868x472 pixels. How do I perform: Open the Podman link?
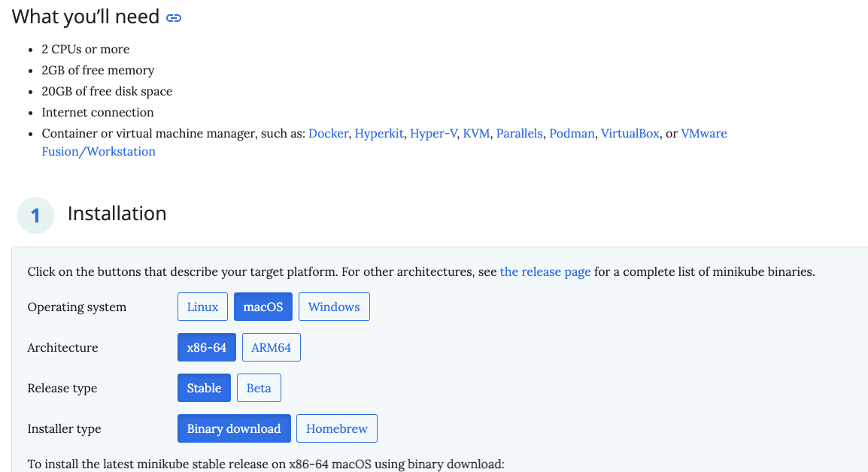pyautogui.click(x=572, y=133)
